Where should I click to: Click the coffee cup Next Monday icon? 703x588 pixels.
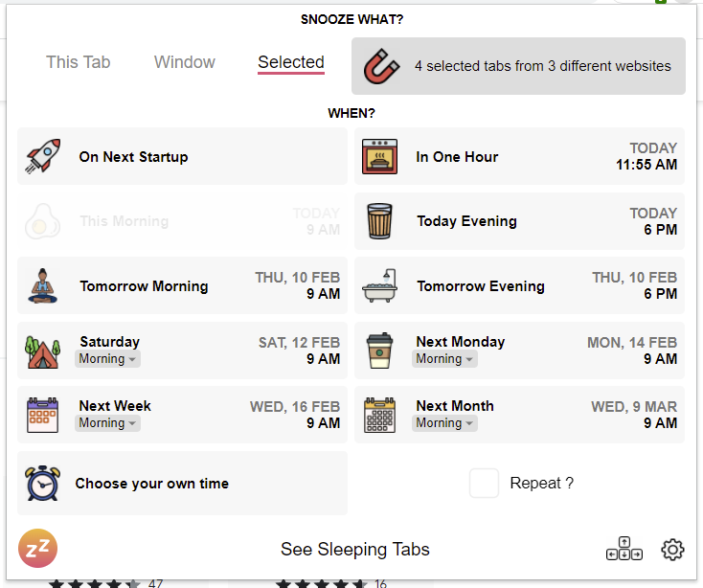point(379,351)
